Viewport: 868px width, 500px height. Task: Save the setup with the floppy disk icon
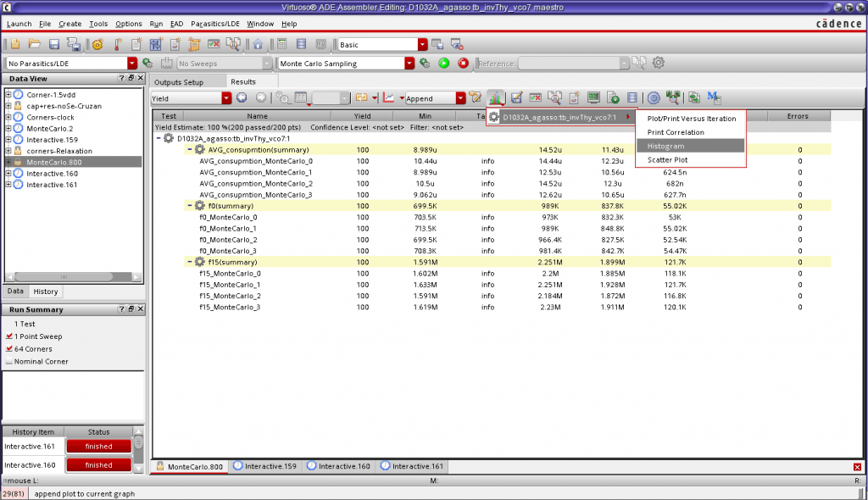click(53, 44)
